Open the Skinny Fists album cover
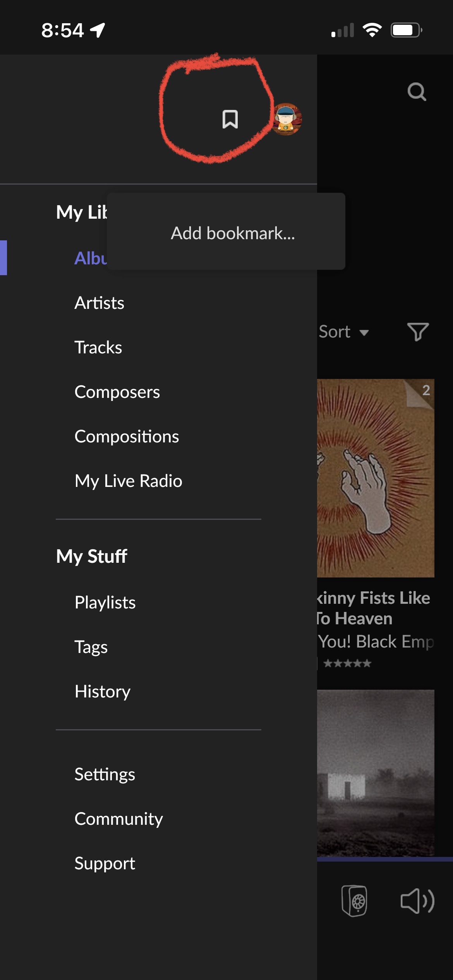The height and width of the screenshot is (980, 453). (x=376, y=478)
